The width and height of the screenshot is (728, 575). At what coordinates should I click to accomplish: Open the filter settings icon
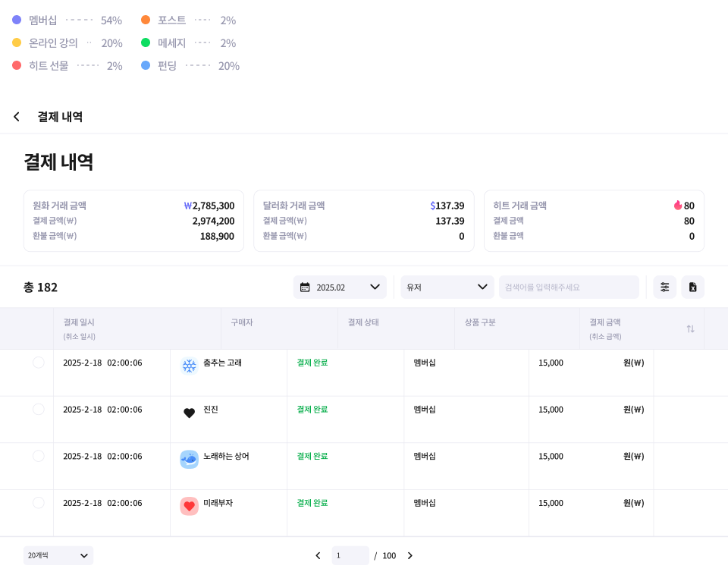pos(665,287)
